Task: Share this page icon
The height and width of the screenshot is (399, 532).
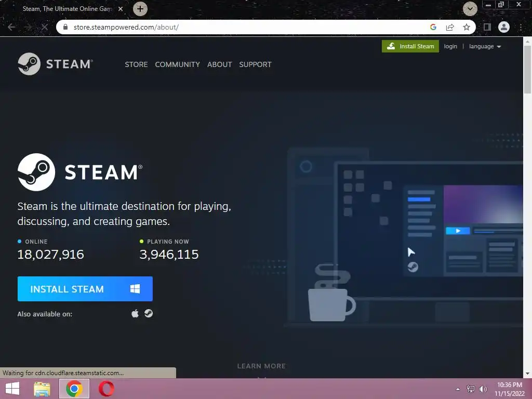Action: [450, 27]
